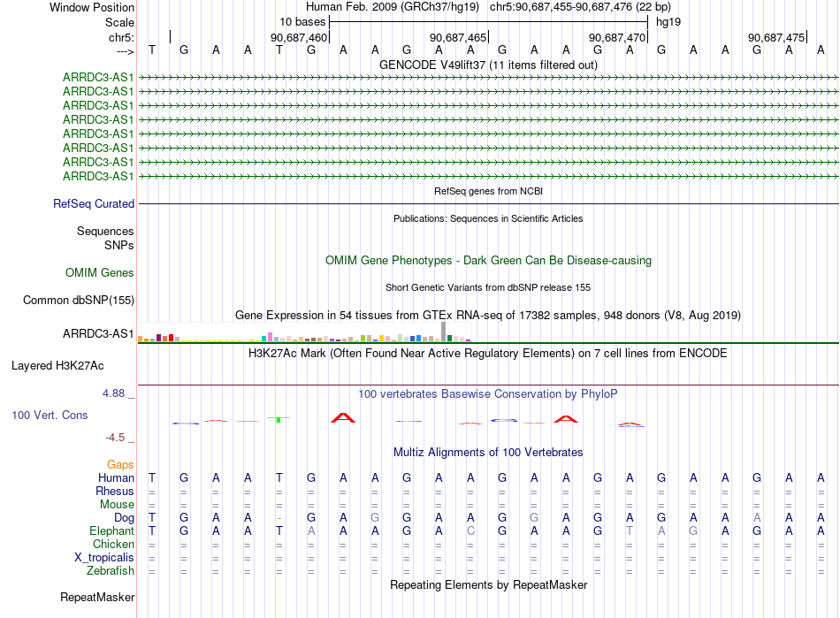
Task: Click the ---> sequence direction arrow label
Action: click(x=125, y=51)
